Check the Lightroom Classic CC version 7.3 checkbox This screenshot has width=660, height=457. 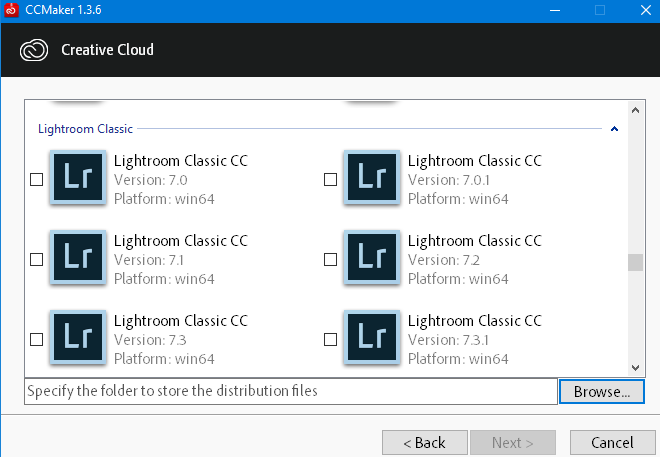(37, 340)
